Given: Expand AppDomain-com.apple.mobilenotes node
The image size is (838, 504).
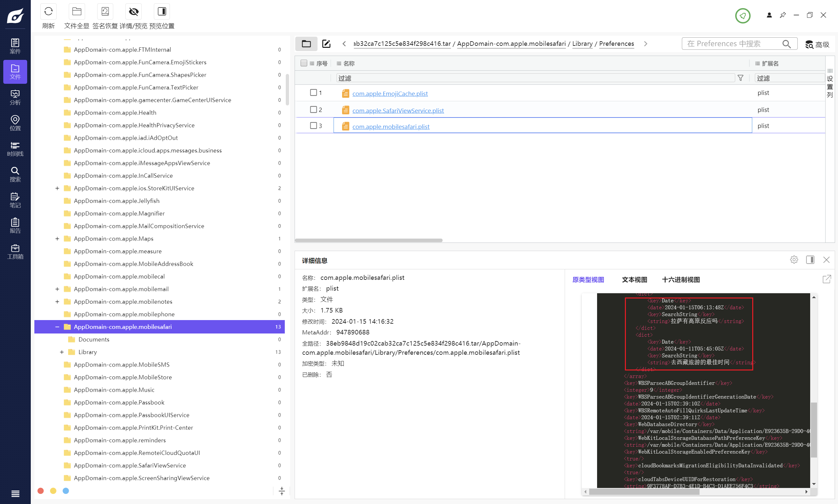Looking at the screenshot, I should click(x=57, y=302).
